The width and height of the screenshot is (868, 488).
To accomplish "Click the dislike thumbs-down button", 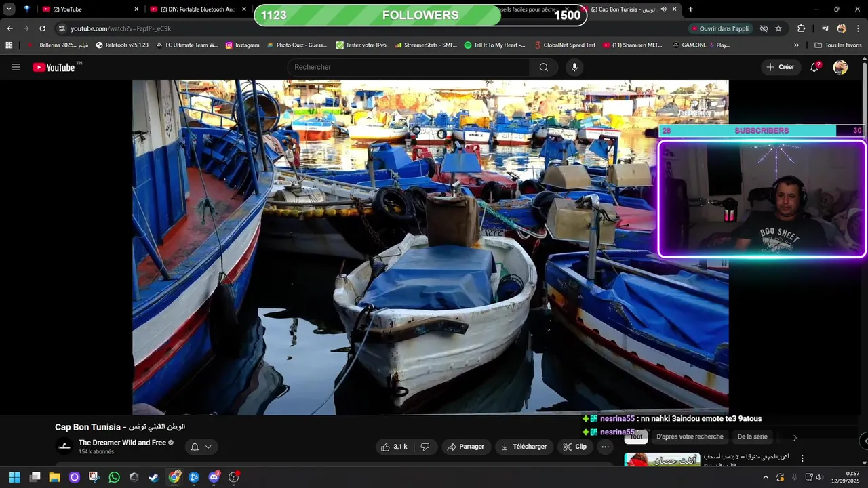I will [425, 447].
